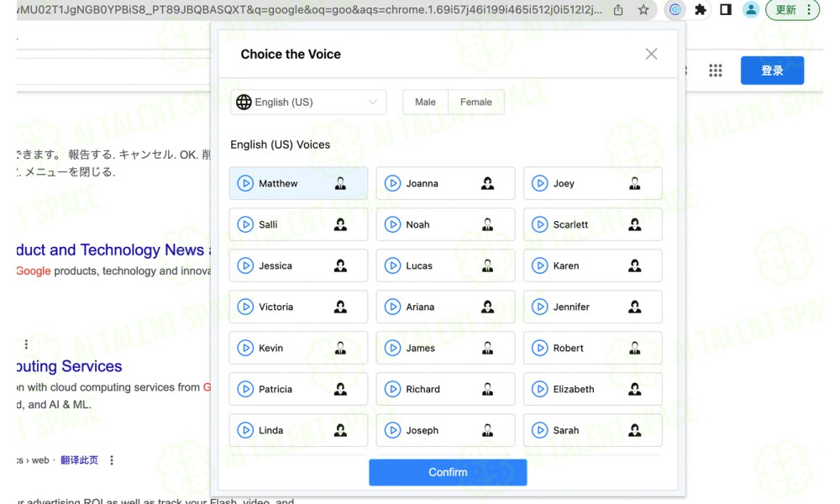Select the Ariana voice name
This screenshot has height=504, width=840.
point(420,307)
